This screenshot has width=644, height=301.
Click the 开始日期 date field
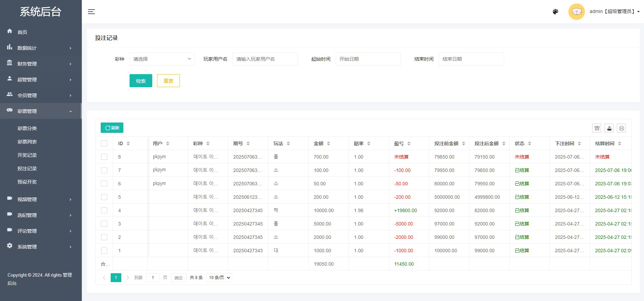coord(368,59)
